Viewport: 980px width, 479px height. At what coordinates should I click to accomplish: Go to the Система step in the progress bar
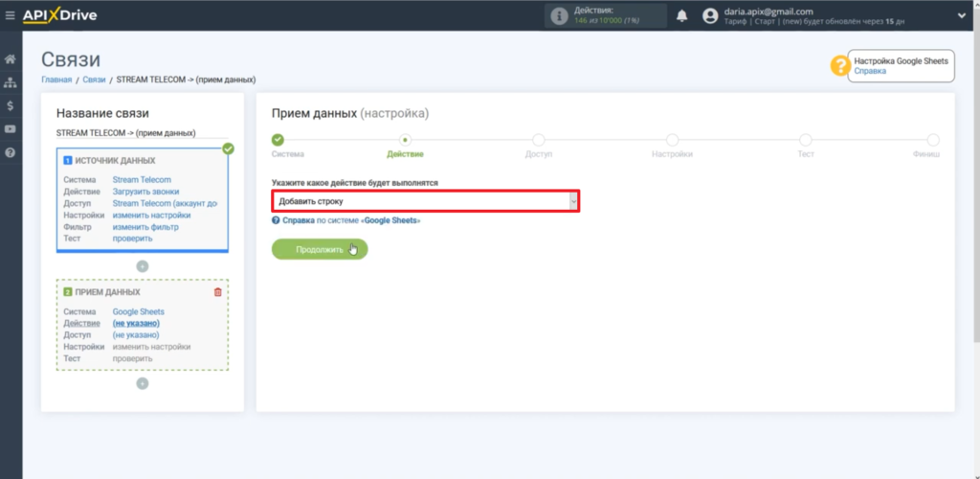click(x=278, y=141)
